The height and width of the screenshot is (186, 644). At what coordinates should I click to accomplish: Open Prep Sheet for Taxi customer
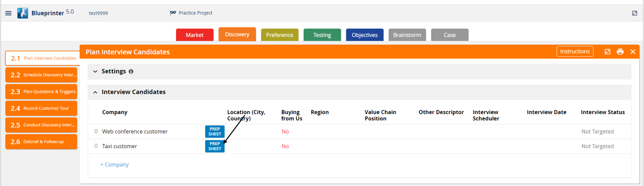[215, 146]
